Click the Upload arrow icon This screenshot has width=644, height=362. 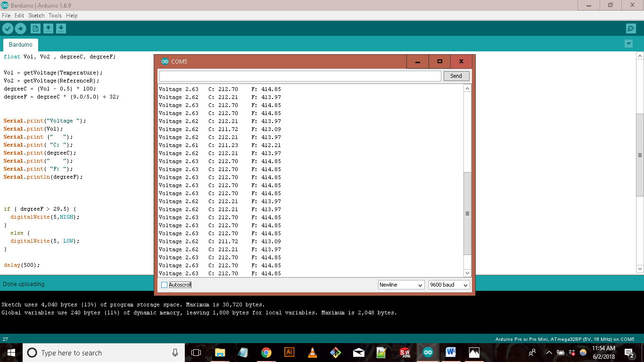click(x=20, y=29)
